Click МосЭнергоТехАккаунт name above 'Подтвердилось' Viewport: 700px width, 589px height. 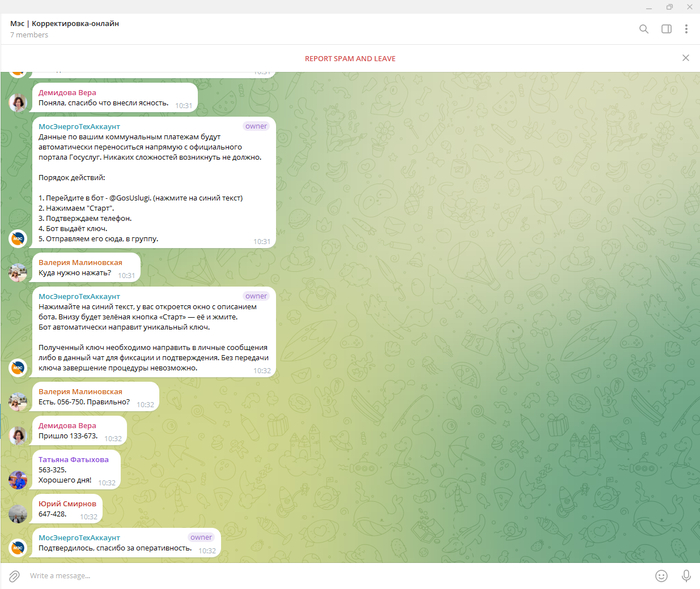(x=79, y=538)
